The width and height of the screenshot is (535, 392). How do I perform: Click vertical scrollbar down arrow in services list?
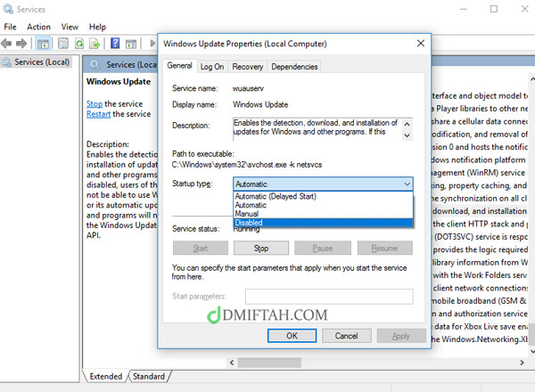click(x=532, y=351)
